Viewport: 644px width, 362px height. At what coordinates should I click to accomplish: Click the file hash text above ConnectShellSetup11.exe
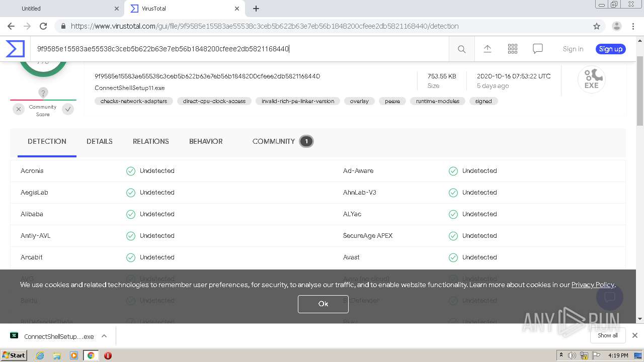pyautogui.click(x=207, y=76)
